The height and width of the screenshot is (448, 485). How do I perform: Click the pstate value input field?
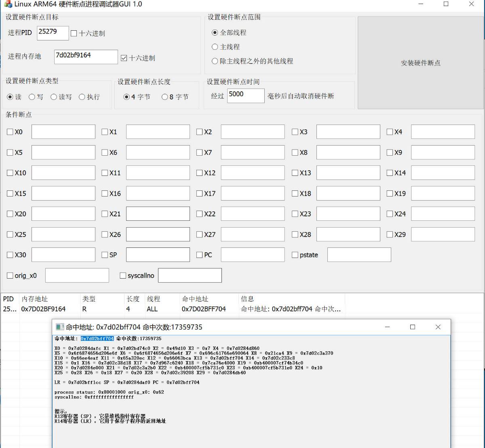click(x=359, y=255)
